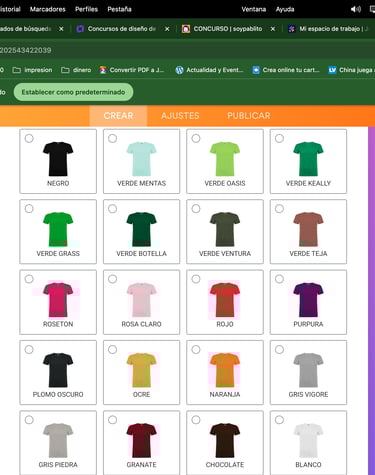Click the brown CHOCOLATE t-shirt image
375x475 pixels.
click(x=225, y=440)
